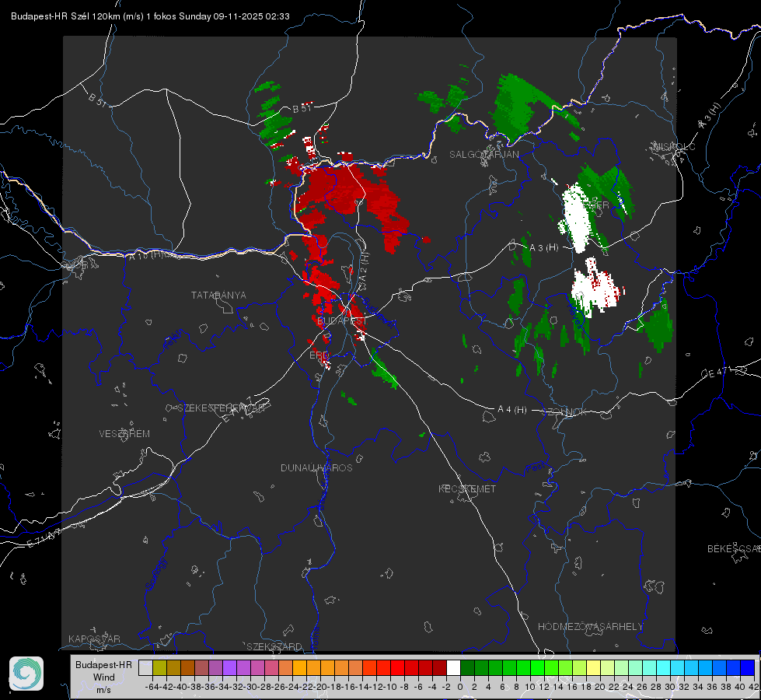Select the HODMEZOVASARHELY city label
This screenshot has width=761, height=700.
(591, 627)
